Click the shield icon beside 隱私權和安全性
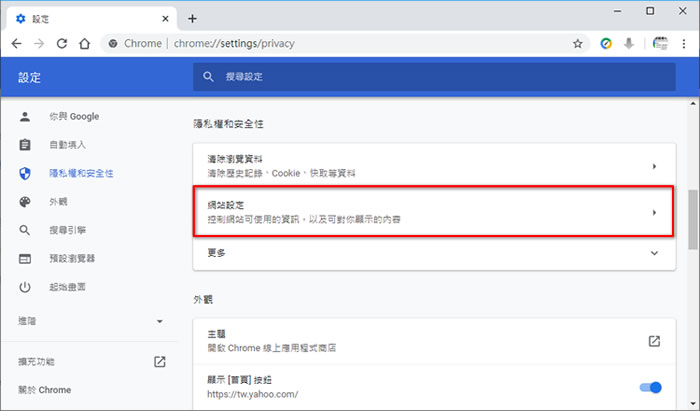The height and width of the screenshot is (411, 700). tap(25, 173)
